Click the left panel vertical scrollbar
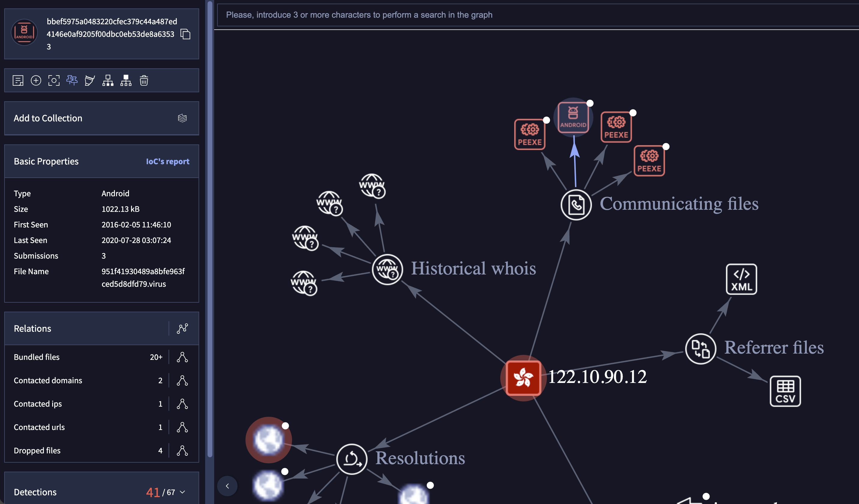Screen dimensions: 859x504 210,229
